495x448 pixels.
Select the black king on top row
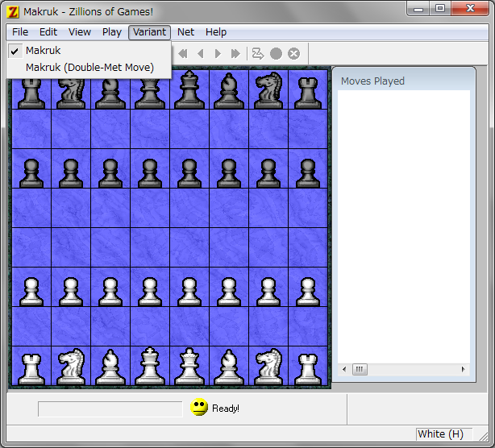(x=189, y=90)
